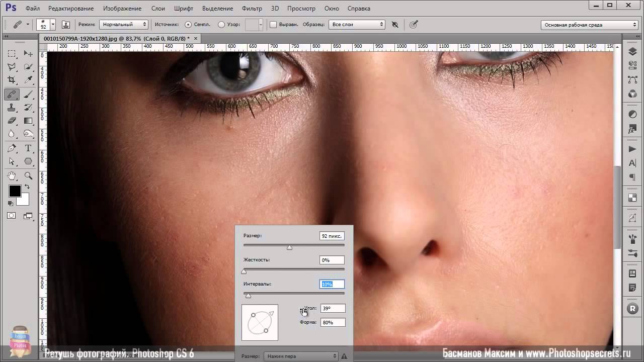The width and height of the screenshot is (644, 362).
Task: Open the Actions panel play icon
Action: [632, 149]
